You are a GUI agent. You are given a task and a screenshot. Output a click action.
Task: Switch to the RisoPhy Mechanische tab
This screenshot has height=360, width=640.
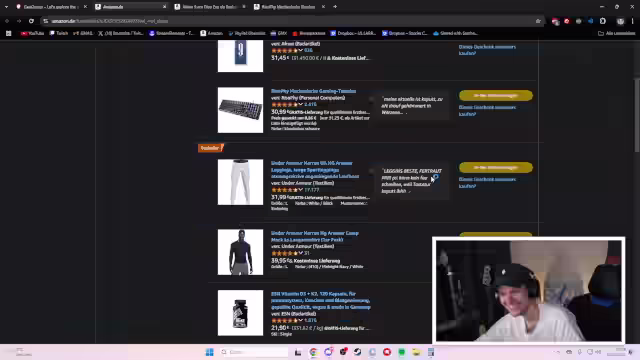[289, 7]
